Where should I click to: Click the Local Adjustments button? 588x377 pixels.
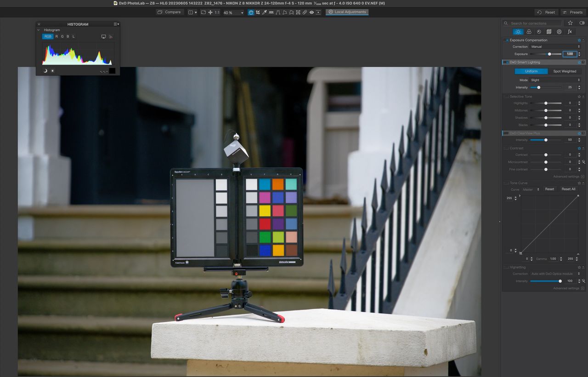coord(347,12)
